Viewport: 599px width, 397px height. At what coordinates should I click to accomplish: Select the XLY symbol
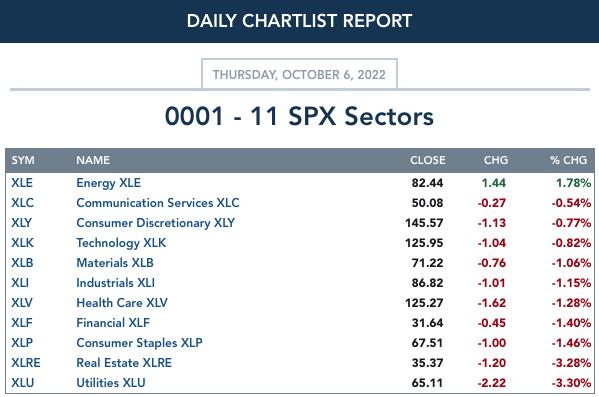pos(21,222)
